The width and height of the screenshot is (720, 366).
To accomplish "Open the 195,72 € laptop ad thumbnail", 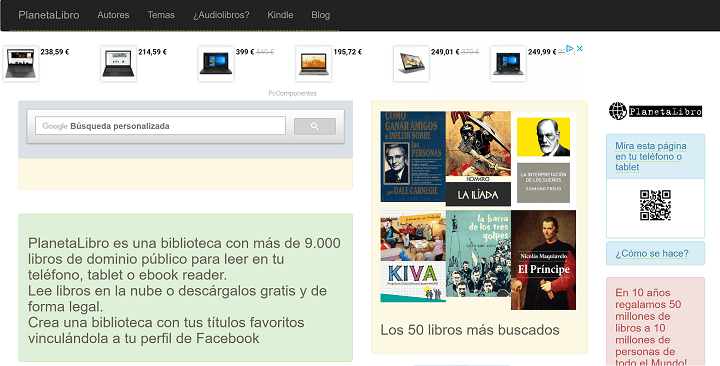I will 314,63.
